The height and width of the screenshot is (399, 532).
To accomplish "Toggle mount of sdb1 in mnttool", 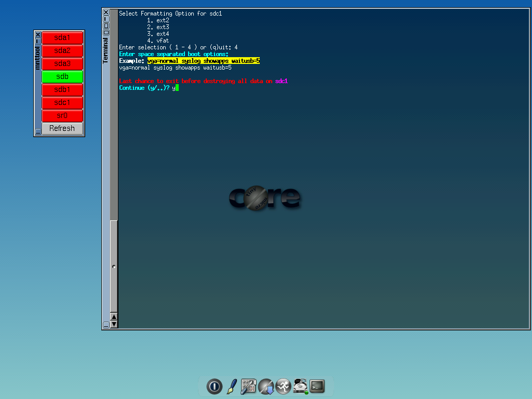I will click(62, 89).
